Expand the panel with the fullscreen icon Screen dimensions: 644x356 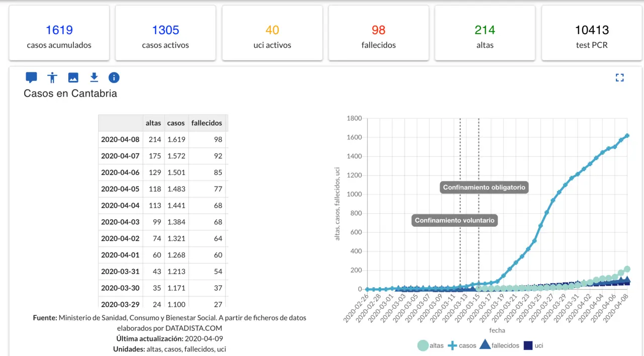619,77
